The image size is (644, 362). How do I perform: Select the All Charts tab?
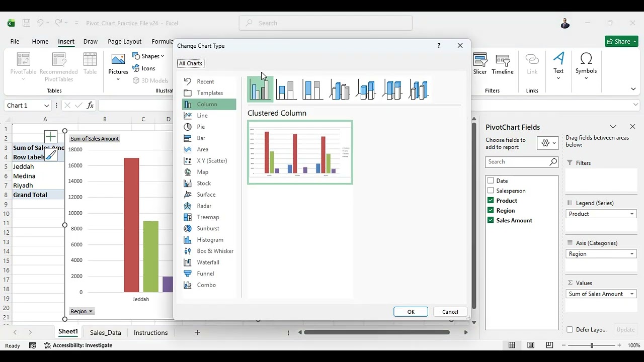[x=191, y=63]
